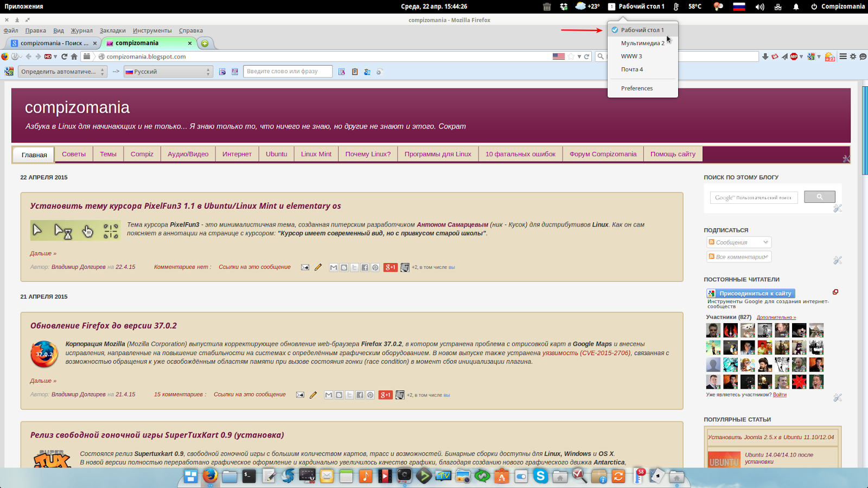Open the Linux Mint navigation tab
The height and width of the screenshot is (488, 868).
click(x=316, y=154)
